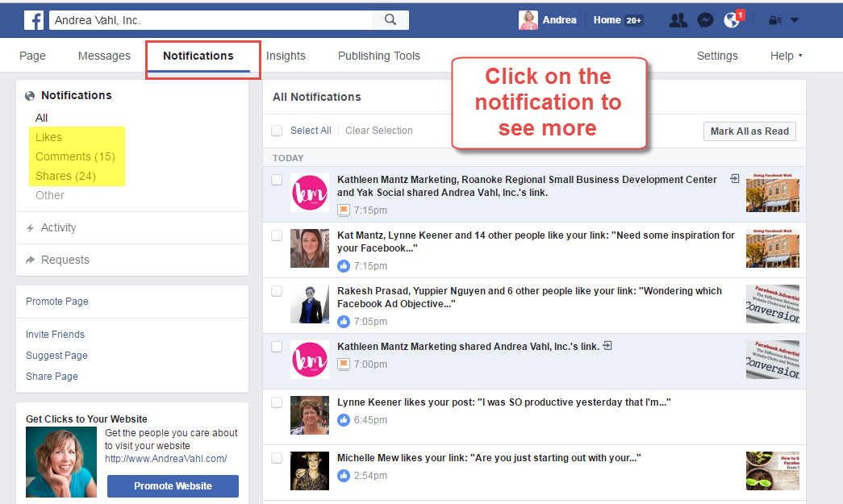
Task: Filter notifications by Shares (24)
Action: tap(65, 177)
